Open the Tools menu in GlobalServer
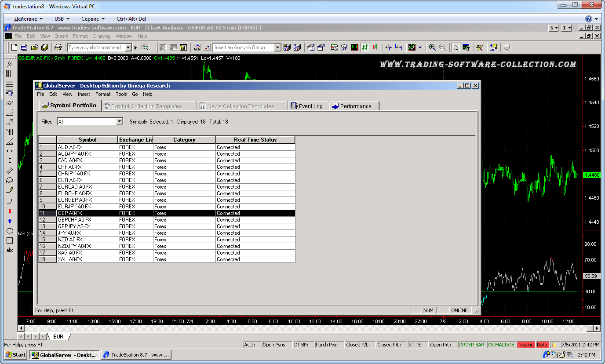This screenshot has width=605, height=364. click(121, 94)
